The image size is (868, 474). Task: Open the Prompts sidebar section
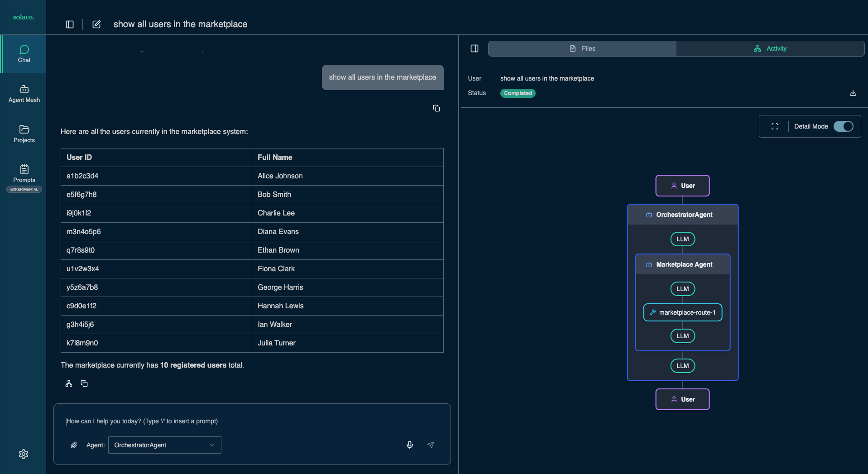coord(24,174)
